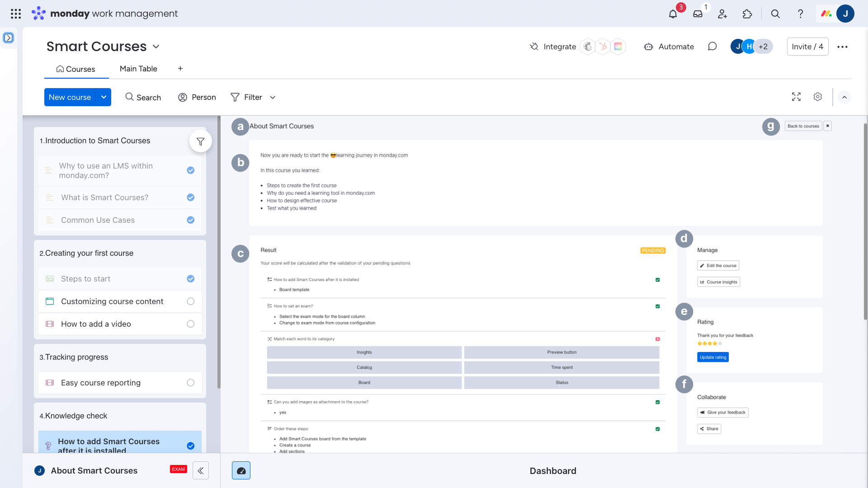Open the apps marketplace puzzle icon
This screenshot has height=488, width=868.
[747, 14]
